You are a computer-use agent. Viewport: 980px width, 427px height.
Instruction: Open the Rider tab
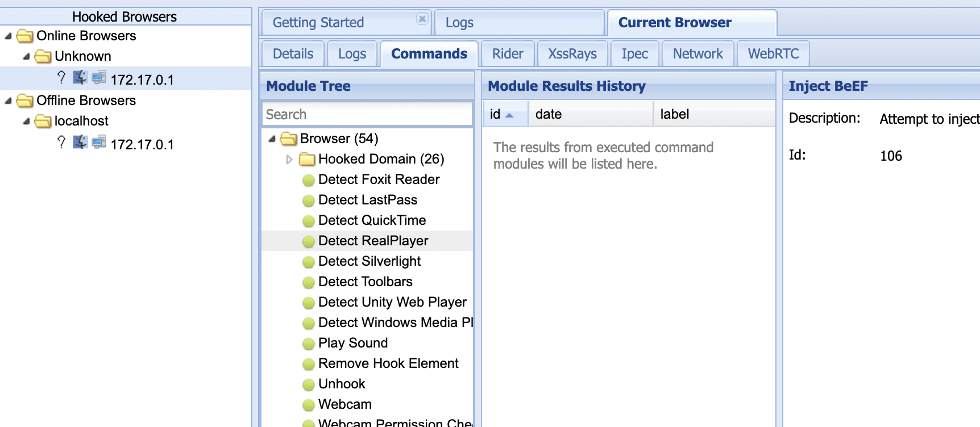click(508, 54)
